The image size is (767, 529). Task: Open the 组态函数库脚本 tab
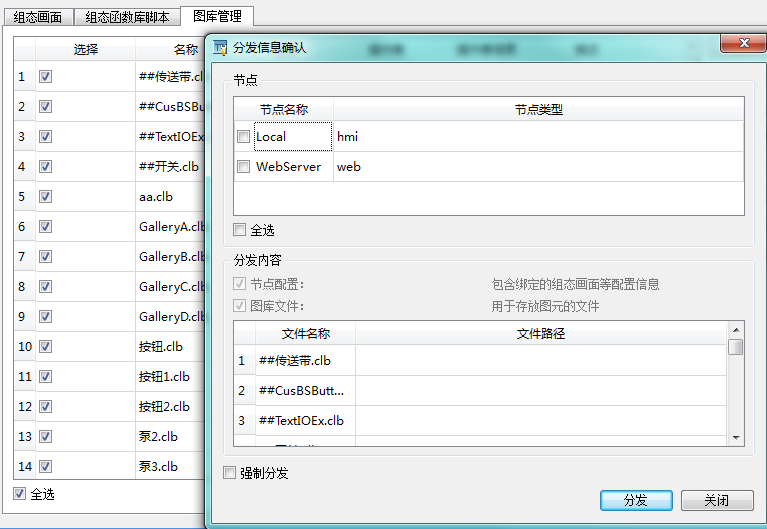(127, 17)
